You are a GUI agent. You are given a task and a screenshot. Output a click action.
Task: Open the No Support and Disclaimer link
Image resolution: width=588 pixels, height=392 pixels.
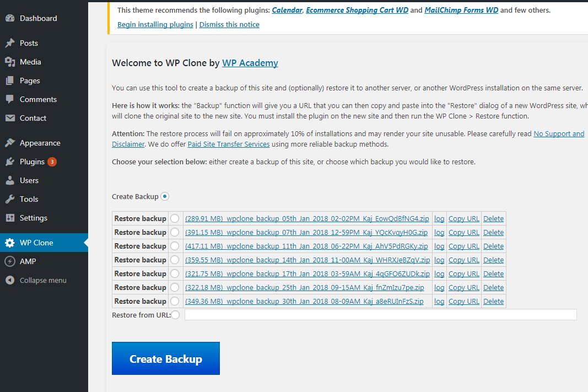tap(559, 133)
